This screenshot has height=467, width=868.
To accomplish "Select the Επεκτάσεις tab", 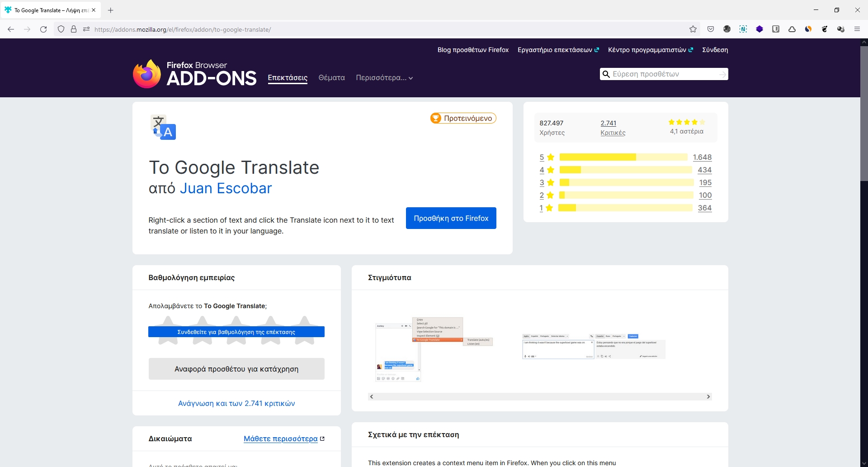I will pyautogui.click(x=288, y=78).
